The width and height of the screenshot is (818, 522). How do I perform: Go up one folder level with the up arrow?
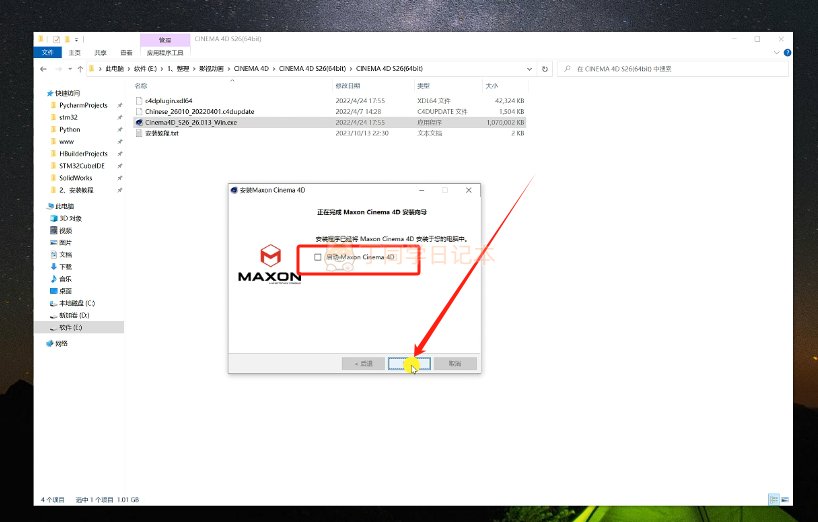click(x=80, y=69)
